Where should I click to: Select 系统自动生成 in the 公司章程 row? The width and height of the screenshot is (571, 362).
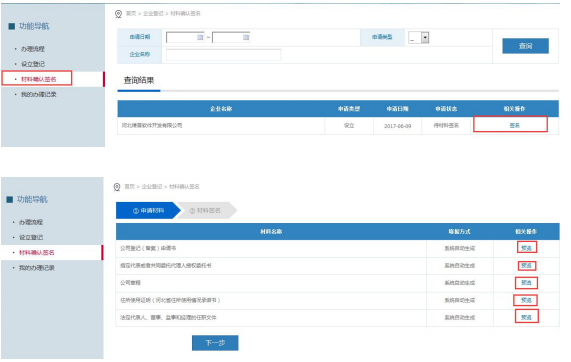point(460,283)
